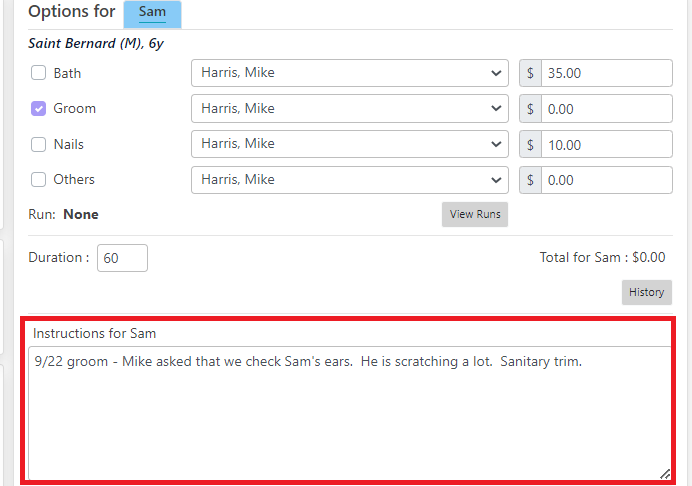
Task: Tick the Others checkbox
Action: [38, 179]
